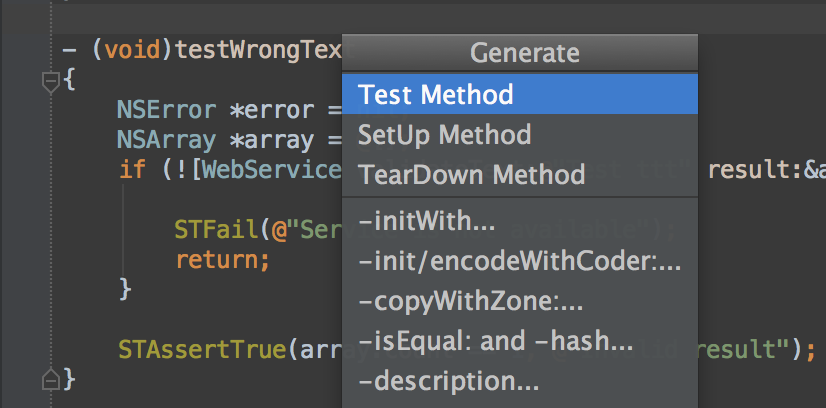Image resolution: width=826 pixels, height=408 pixels.
Task: Choose -copyWithZone:... generator entry
Action: coord(520,302)
